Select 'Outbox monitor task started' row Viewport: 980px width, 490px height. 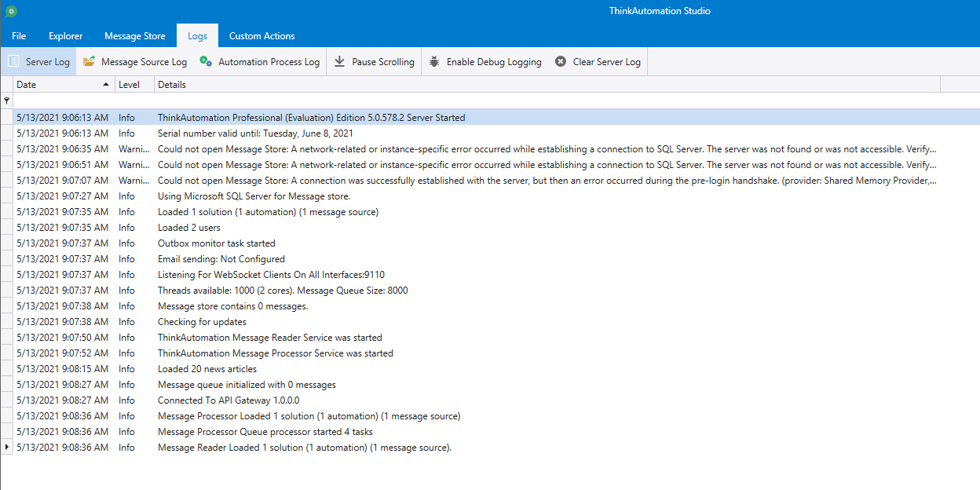point(490,243)
